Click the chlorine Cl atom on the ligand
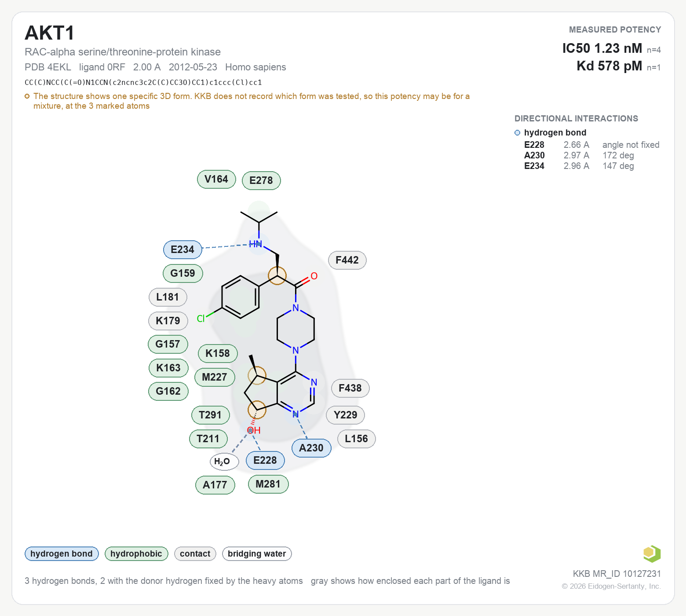The height and width of the screenshot is (616, 686). [201, 319]
